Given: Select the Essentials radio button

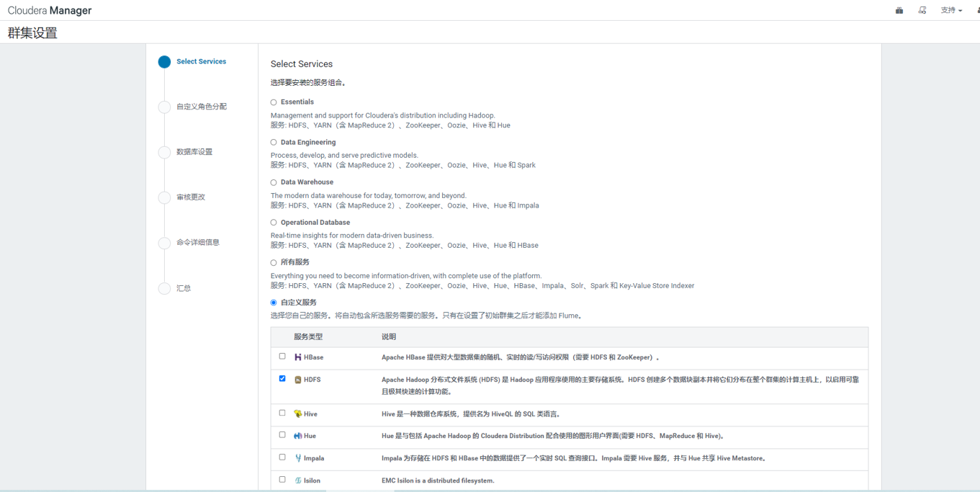Looking at the screenshot, I should coord(274,102).
